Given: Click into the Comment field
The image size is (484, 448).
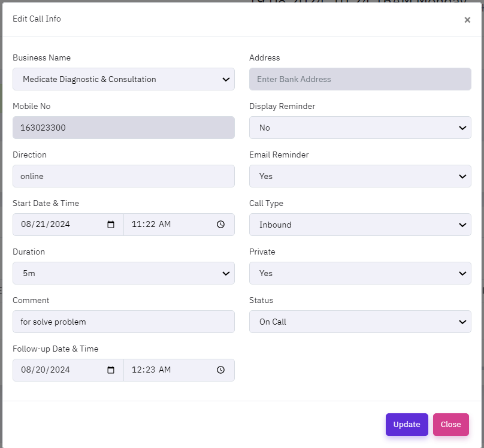Looking at the screenshot, I should point(123,322).
